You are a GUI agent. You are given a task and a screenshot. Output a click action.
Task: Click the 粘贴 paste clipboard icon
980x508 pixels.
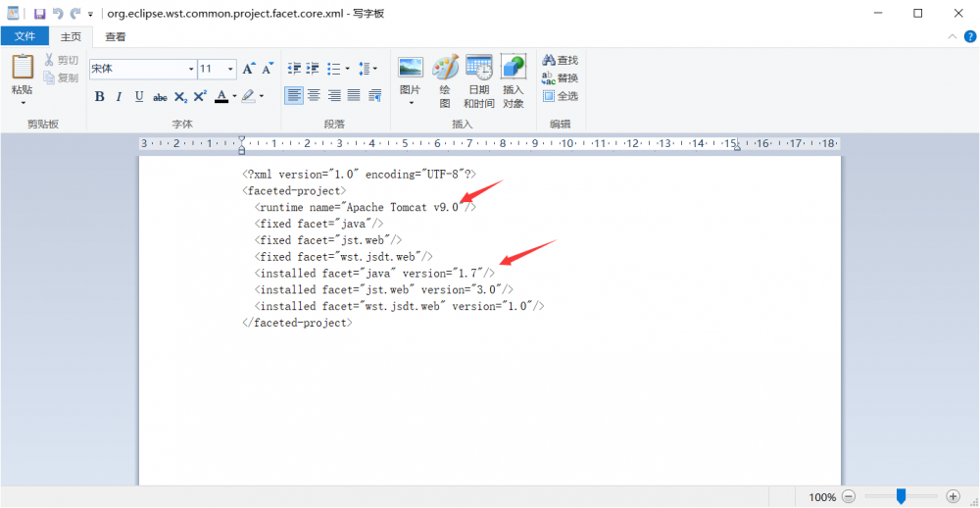click(23, 68)
